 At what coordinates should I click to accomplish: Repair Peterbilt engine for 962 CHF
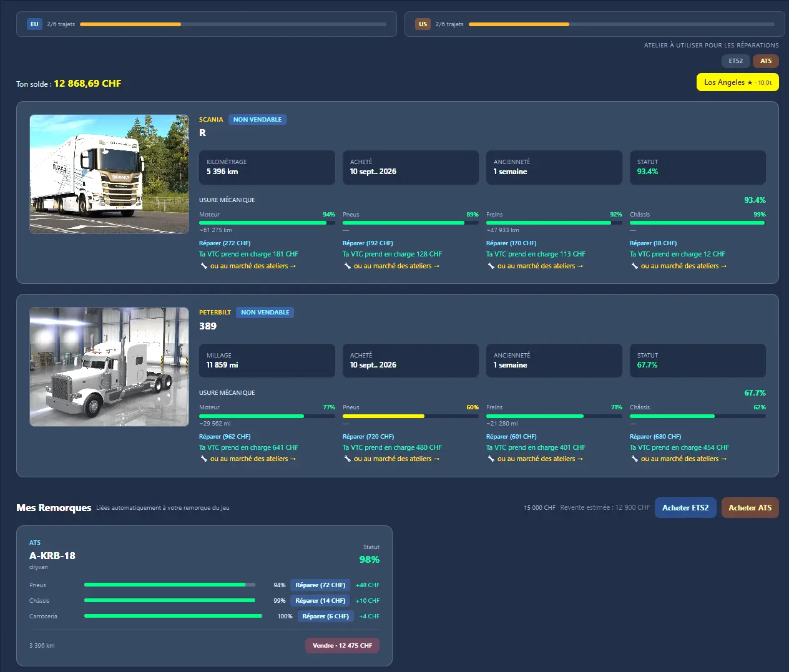pyautogui.click(x=225, y=437)
